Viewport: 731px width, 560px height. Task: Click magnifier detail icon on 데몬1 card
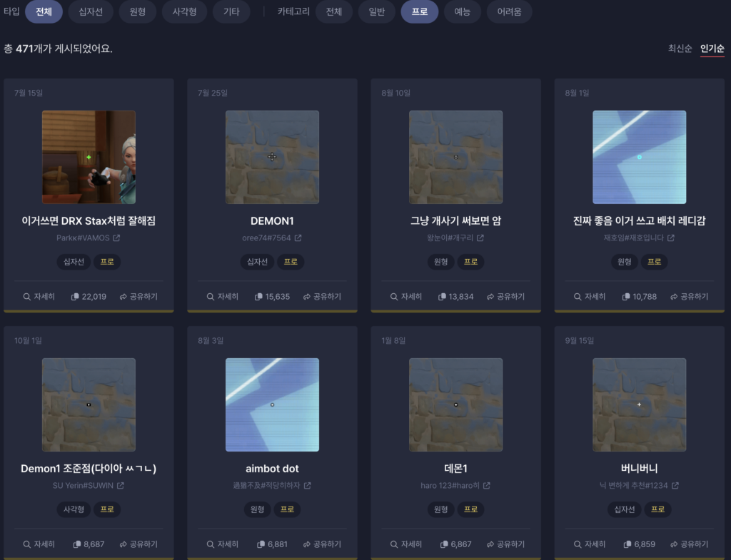(394, 544)
